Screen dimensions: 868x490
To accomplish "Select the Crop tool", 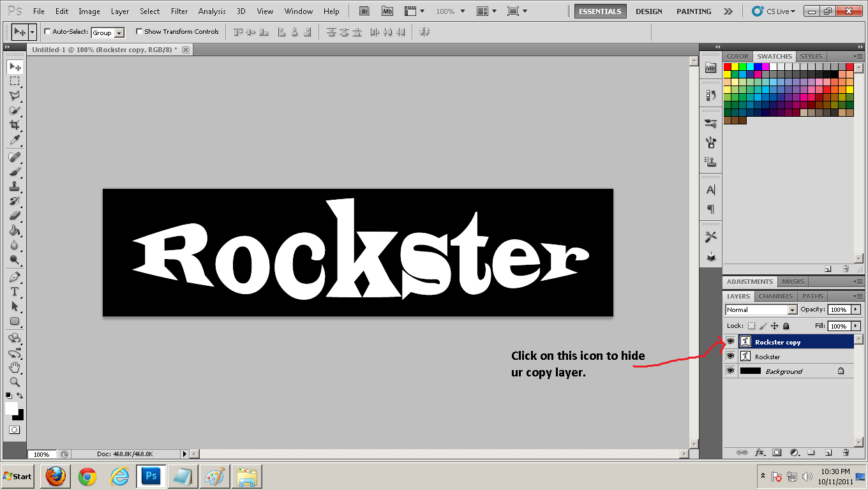I will tap(14, 125).
